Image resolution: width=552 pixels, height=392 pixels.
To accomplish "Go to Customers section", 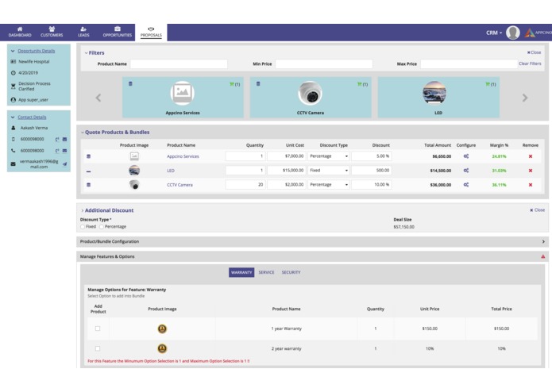I will [x=52, y=32].
